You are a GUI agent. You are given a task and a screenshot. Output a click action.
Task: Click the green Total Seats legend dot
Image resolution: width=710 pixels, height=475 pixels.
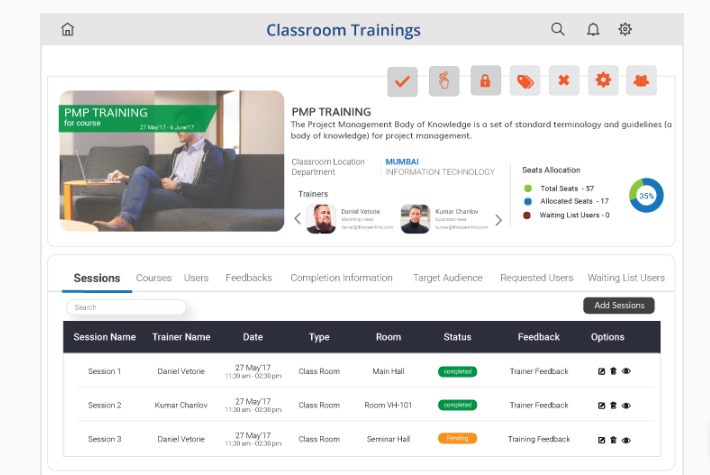tap(528, 188)
